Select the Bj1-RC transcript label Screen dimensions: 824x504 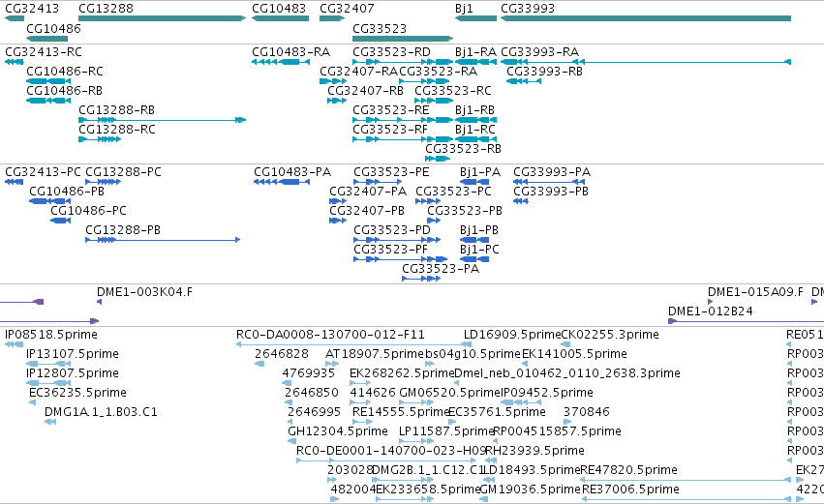click(x=475, y=130)
